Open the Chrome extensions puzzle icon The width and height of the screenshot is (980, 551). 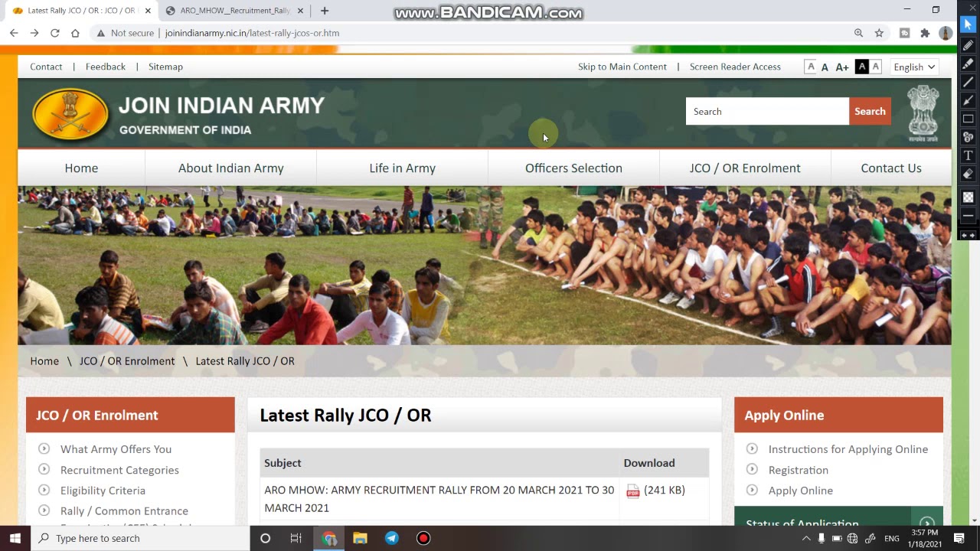(925, 33)
